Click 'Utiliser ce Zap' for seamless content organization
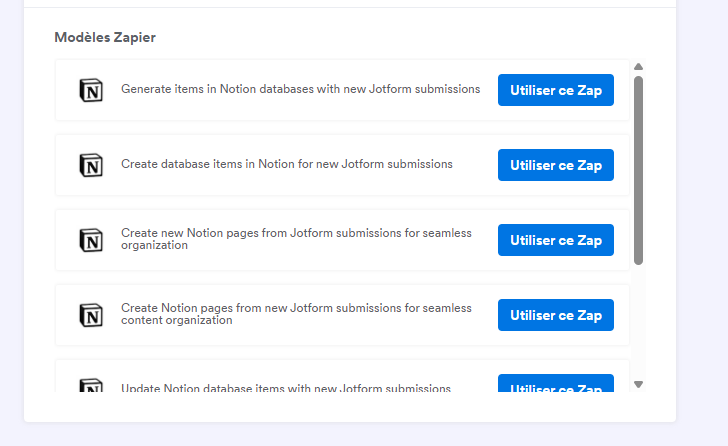 click(x=556, y=315)
